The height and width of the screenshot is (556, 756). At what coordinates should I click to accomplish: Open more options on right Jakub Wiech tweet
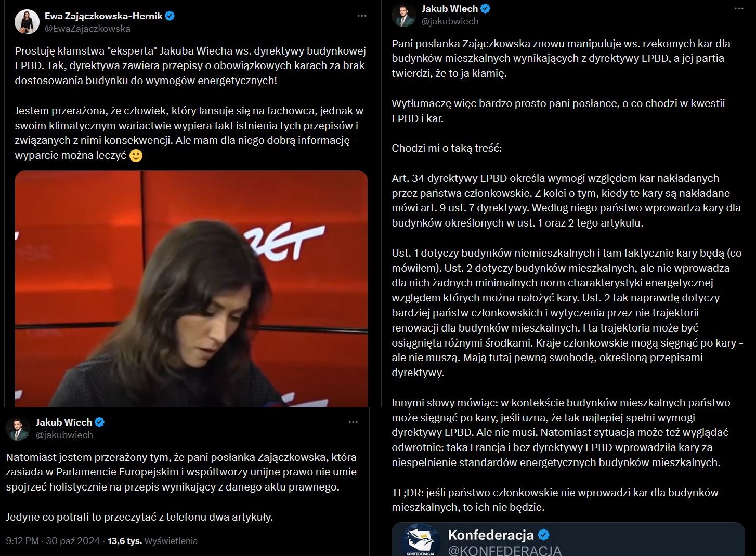point(739,9)
